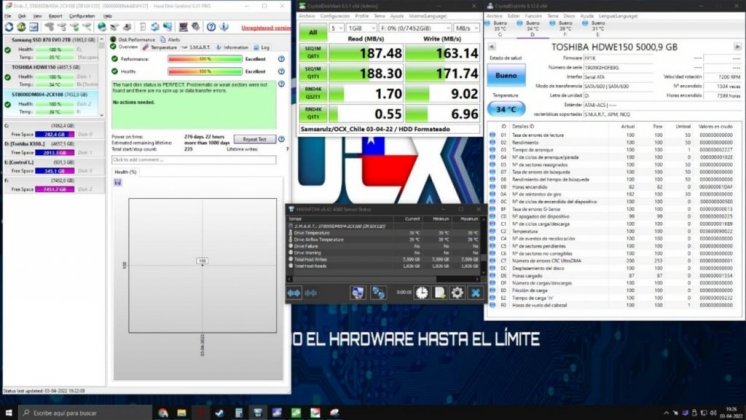Click the 34 °C temperature button

tap(506, 109)
